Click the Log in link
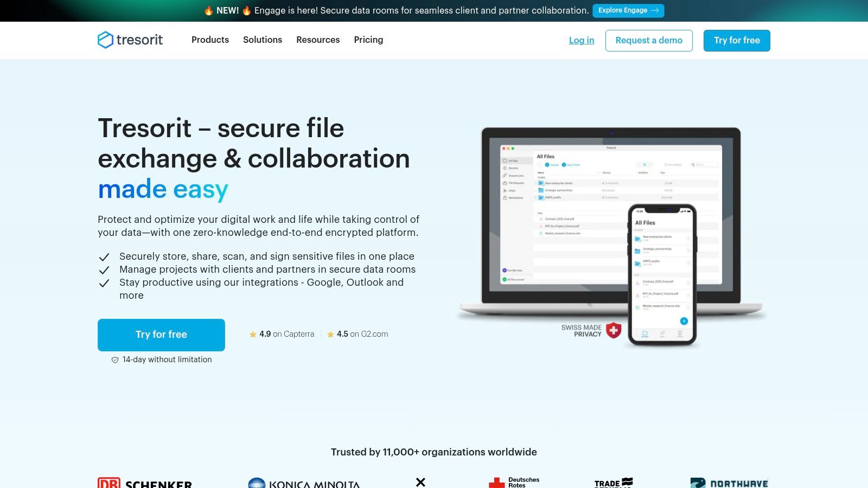This screenshot has height=488, width=868. (582, 40)
